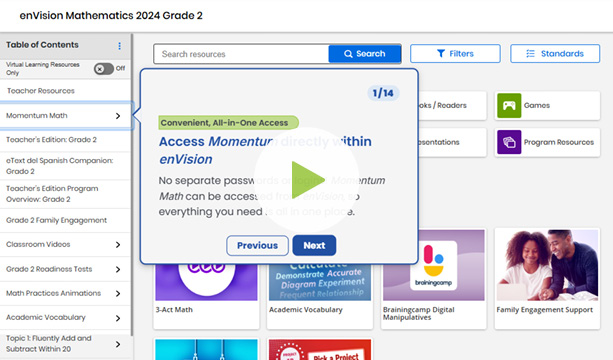Image resolution: width=613 pixels, height=360 pixels.
Task: Open the Pick a Project thumbnail
Action: [x=320, y=350]
